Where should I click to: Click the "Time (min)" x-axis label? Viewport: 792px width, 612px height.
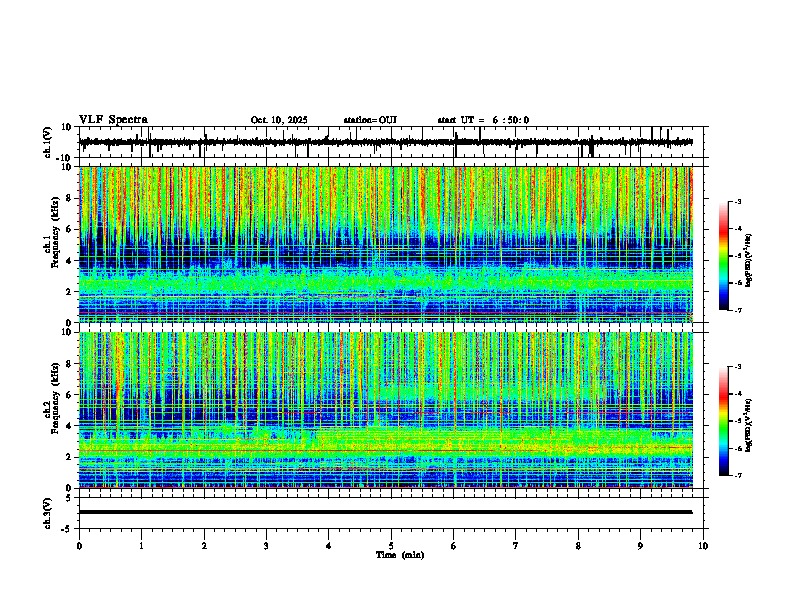400,555
